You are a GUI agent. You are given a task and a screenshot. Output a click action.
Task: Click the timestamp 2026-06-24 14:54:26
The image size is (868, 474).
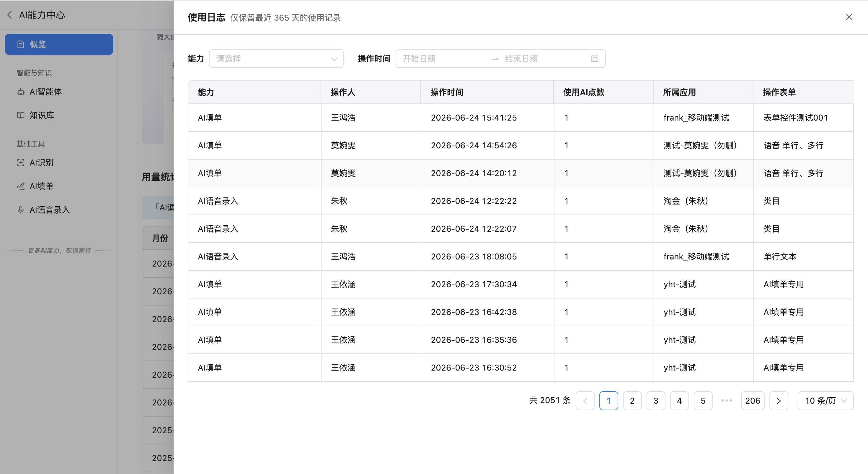[x=474, y=145]
